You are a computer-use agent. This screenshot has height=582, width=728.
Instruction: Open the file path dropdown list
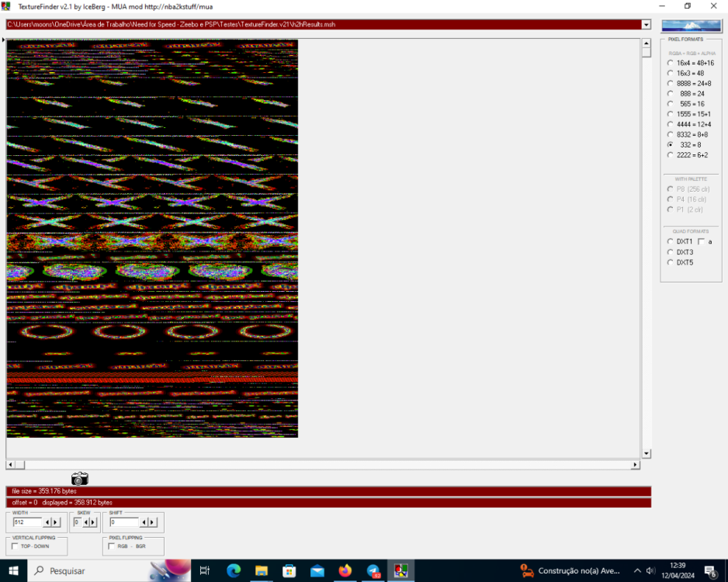point(646,24)
